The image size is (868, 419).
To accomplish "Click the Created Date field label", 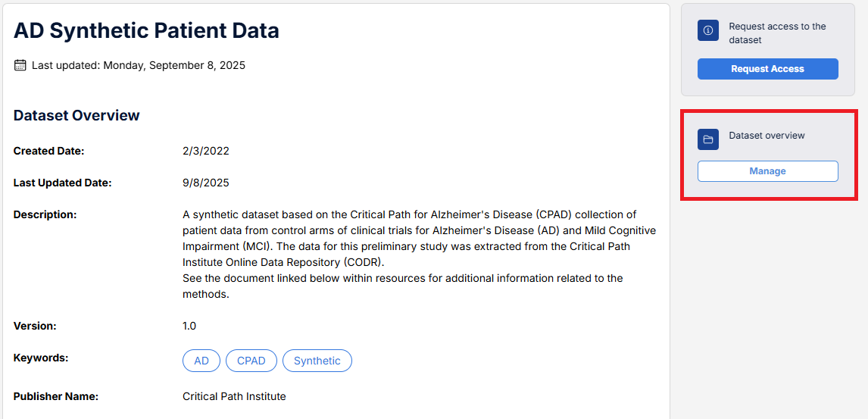I will (x=48, y=151).
